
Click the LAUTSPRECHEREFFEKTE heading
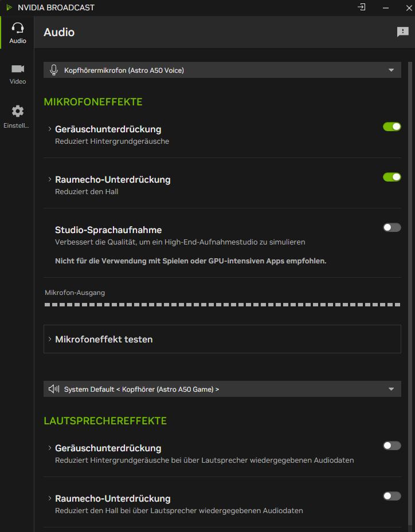pyautogui.click(x=105, y=421)
